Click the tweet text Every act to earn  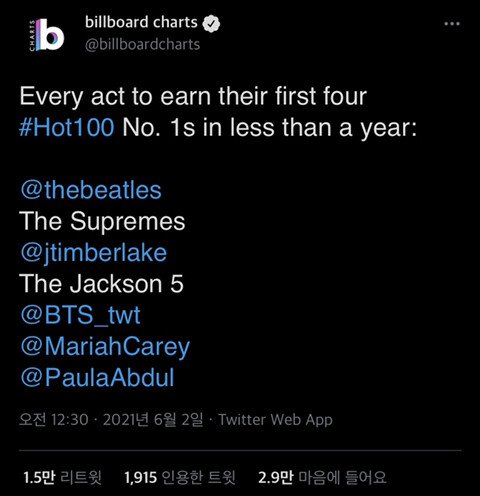(115, 97)
